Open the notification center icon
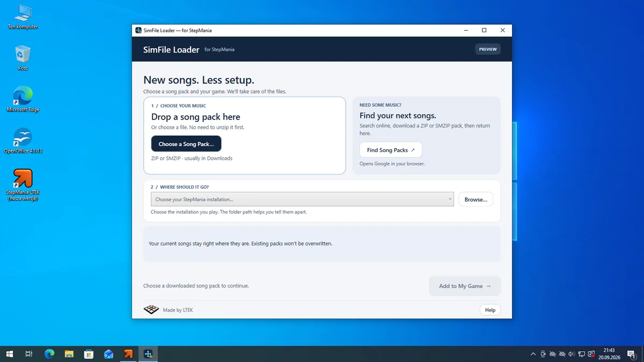The width and height of the screenshot is (644, 362). pos(631,354)
